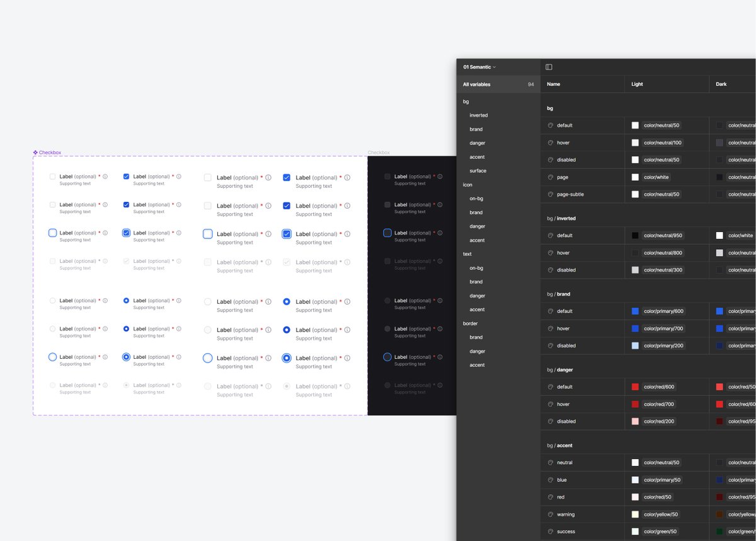
Task: Click the Checkbox component diamond icon near frame title
Action: (x=37, y=152)
